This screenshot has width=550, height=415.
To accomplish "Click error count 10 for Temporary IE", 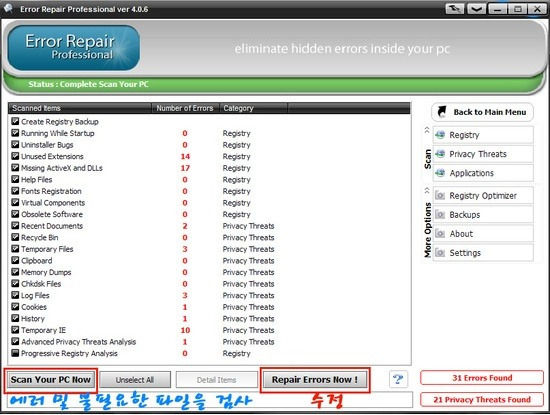I will (x=185, y=330).
